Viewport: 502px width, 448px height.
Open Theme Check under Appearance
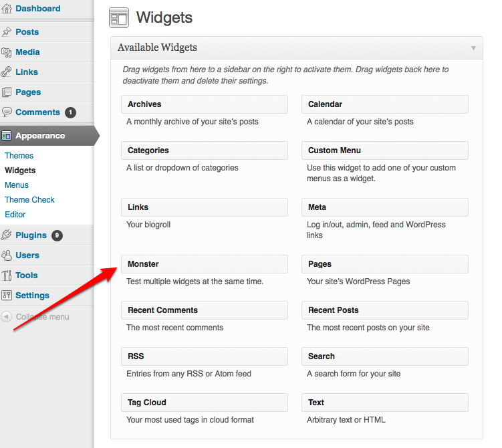click(29, 200)
